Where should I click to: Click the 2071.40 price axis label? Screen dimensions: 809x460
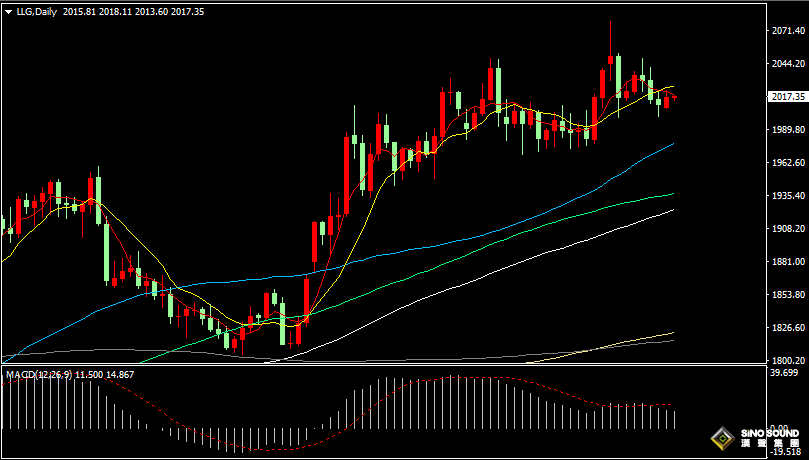pos(788,31)
